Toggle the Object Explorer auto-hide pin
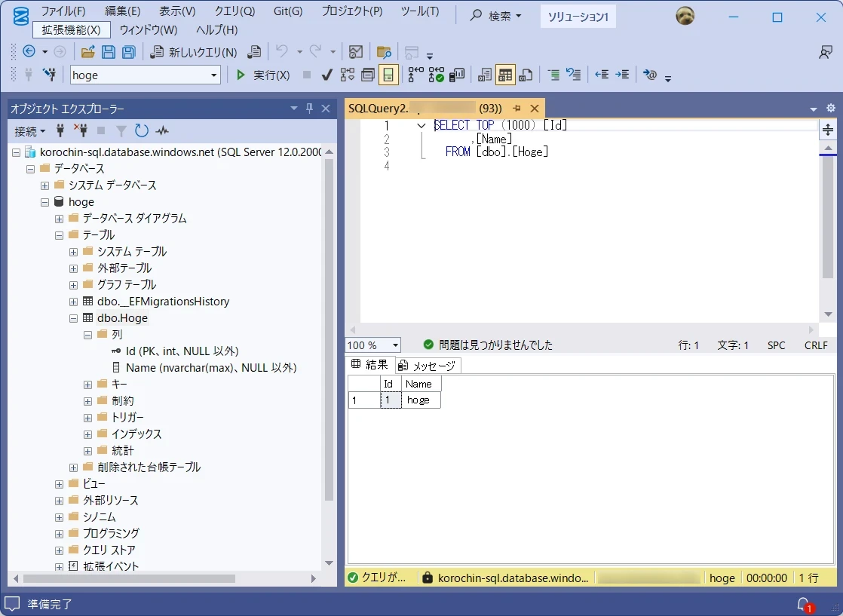 point(309,109)
